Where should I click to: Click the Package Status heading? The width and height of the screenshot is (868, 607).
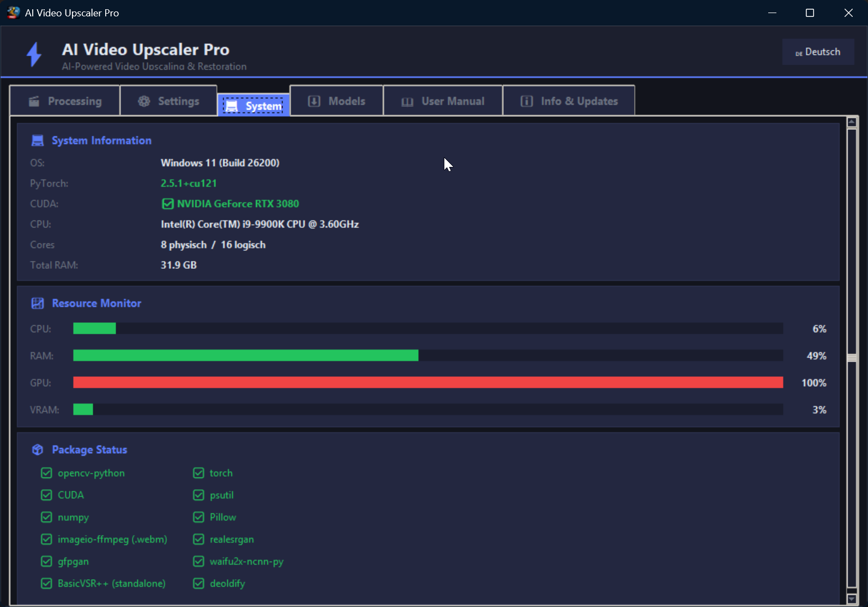point(89,449)
